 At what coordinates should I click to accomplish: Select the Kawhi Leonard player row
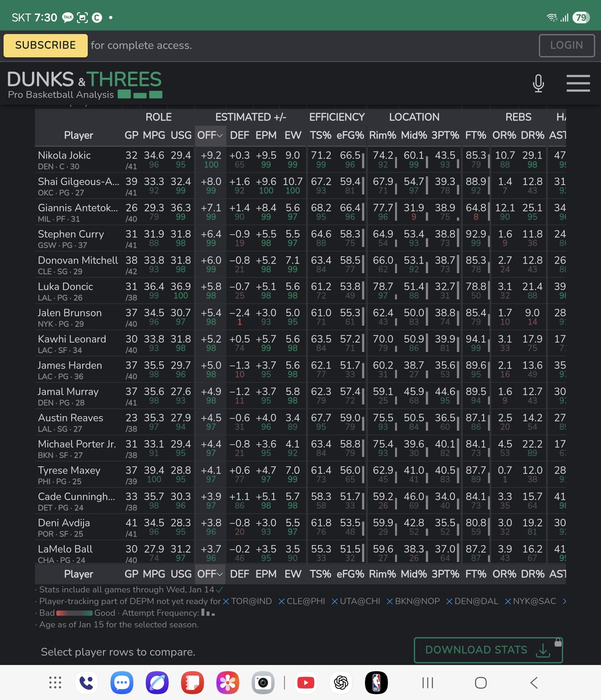[x=300, y=344]
